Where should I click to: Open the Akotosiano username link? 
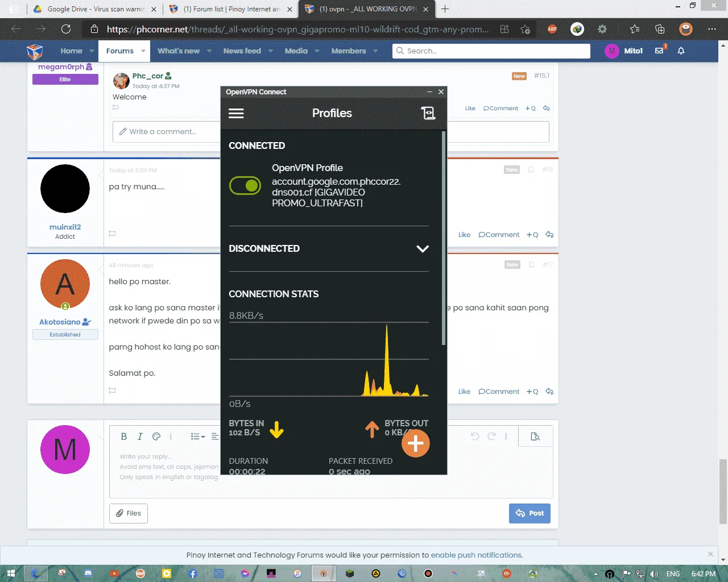(x=60, y=322)
